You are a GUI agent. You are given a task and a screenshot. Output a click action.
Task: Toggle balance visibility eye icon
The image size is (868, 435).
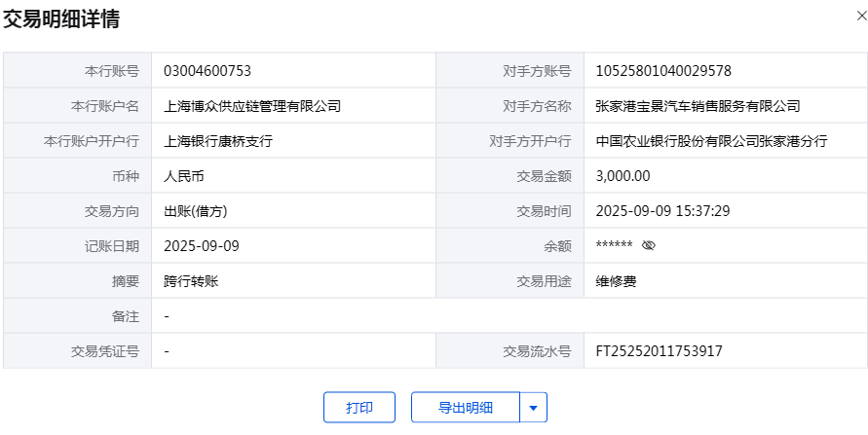tap(649, 246)
